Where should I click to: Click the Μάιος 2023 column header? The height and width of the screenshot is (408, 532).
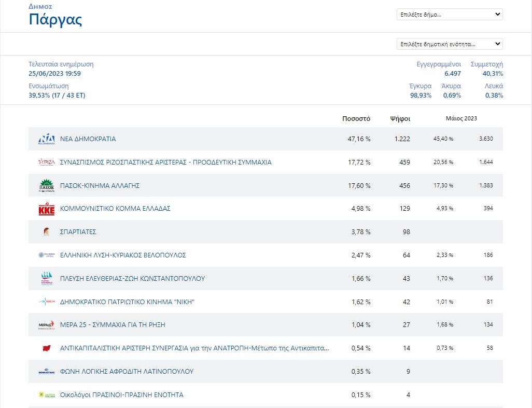tap(461, 118)
